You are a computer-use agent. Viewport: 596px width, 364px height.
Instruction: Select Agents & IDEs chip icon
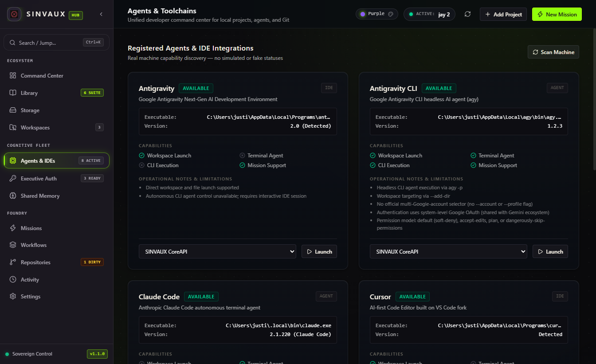[13, 161]
